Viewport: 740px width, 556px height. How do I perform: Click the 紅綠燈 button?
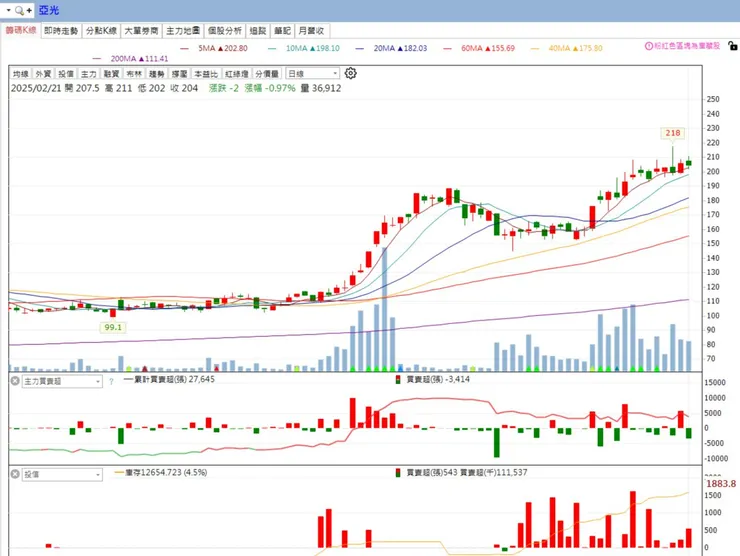(x=237, y=74)
